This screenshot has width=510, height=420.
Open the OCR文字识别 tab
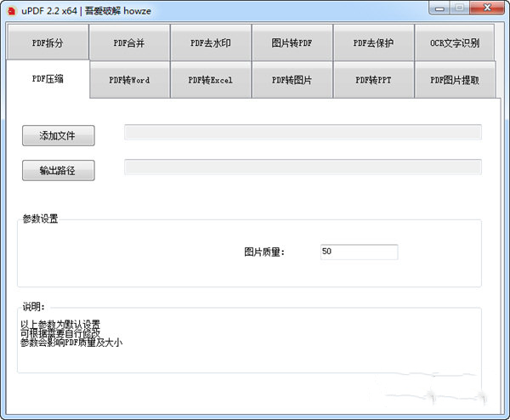[x=455, y=43]
